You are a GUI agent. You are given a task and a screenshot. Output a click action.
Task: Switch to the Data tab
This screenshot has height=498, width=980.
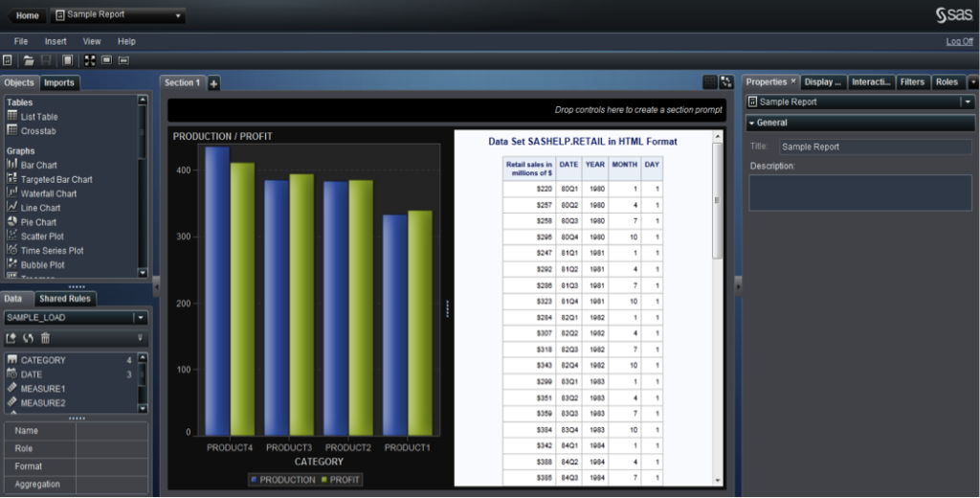13,299
